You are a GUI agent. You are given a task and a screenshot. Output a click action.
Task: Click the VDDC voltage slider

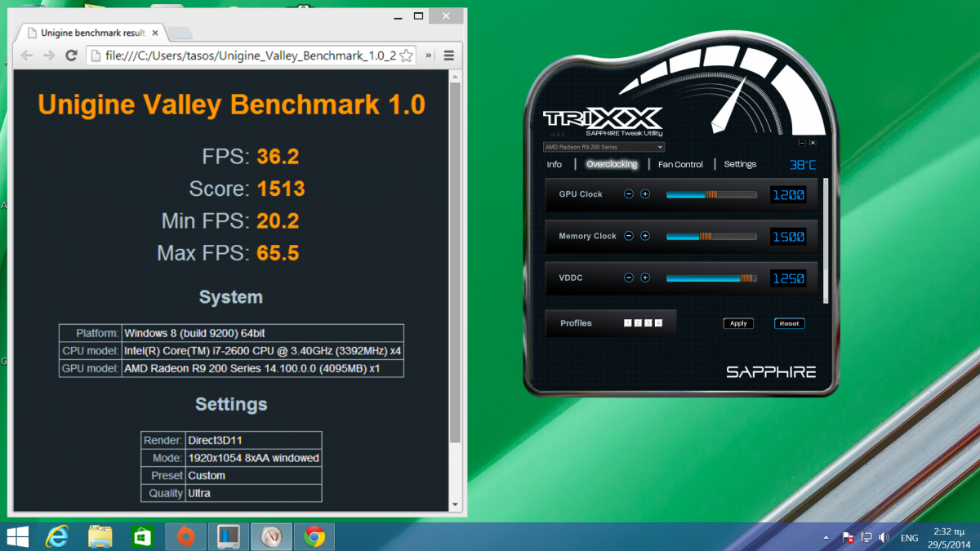[x=711, y=278]
